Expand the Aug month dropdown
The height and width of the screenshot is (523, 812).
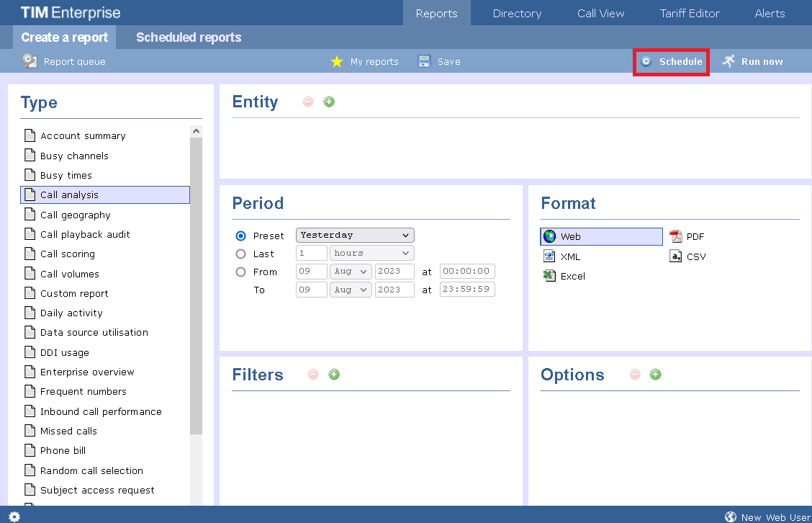point(351,271)
